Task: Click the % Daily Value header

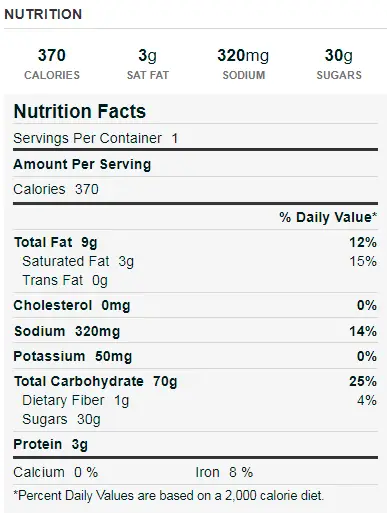Action: pos(328,217)
